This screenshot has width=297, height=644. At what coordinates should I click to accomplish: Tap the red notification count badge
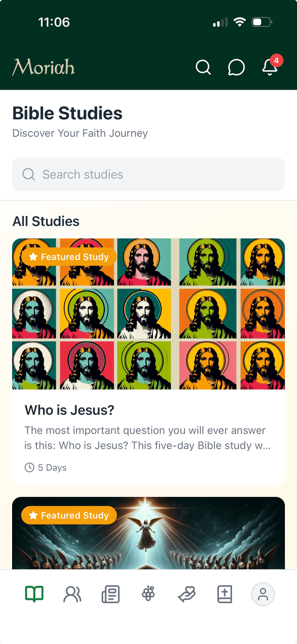click(276, 60)
